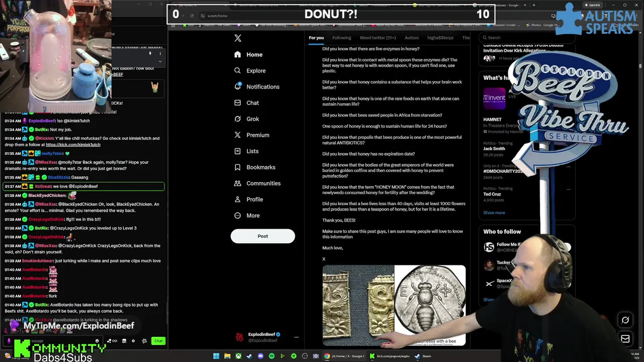Open kick.com/kimiek1utch link in chat
The height and width of the screenshot is (362, 644).
73,145
